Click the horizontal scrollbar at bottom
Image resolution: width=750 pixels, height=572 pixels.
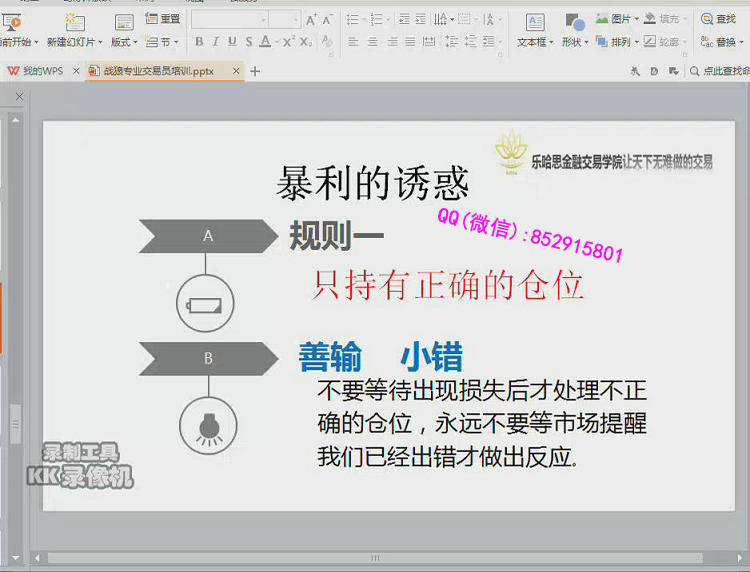[x=375, y=557]
